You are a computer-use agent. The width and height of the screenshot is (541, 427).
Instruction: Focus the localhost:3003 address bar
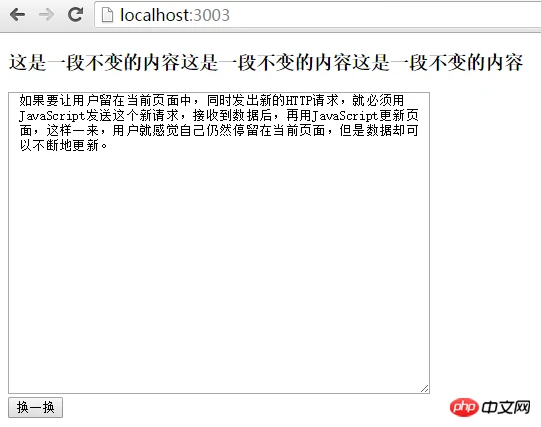317,15
